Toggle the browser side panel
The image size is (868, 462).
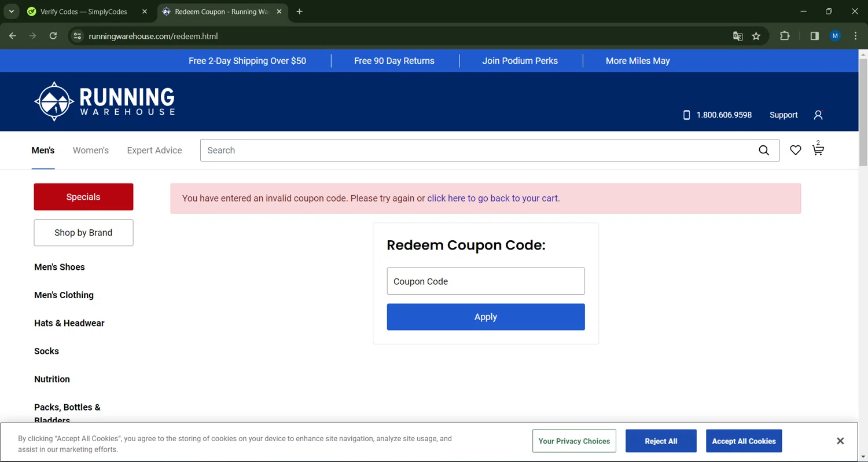815,36
